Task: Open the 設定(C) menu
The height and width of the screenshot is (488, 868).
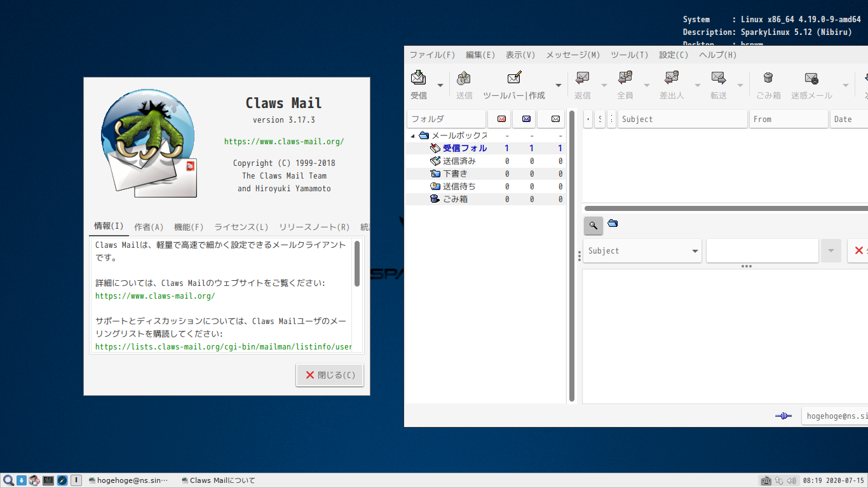Action: [x=674, y=55]
